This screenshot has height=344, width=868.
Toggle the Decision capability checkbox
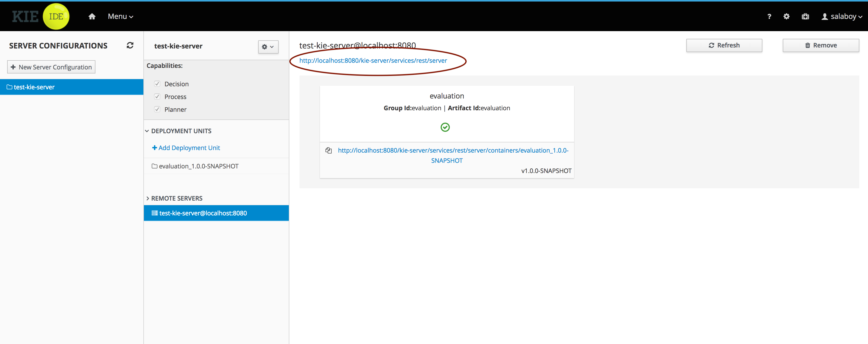157,84
